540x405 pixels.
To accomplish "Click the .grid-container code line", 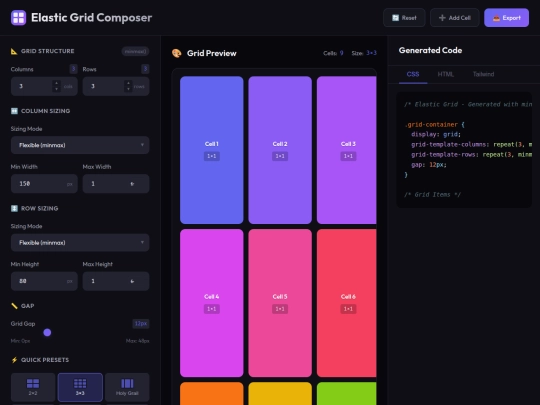I will pyautogui.click(x=435, y=124).
